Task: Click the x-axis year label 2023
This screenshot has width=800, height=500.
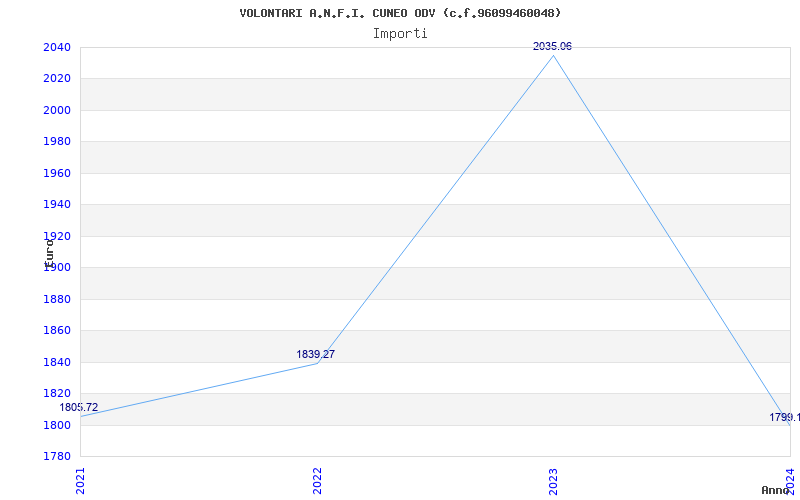Action: click(x=554, y=481)
